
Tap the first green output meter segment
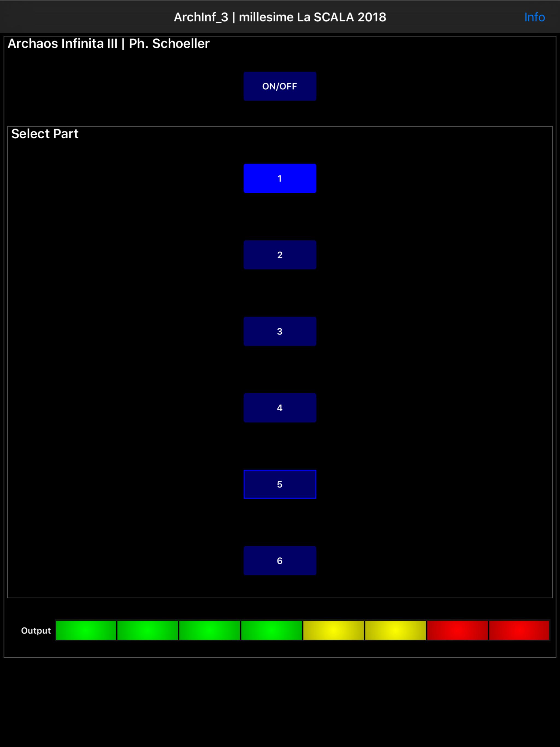(86, 630)
